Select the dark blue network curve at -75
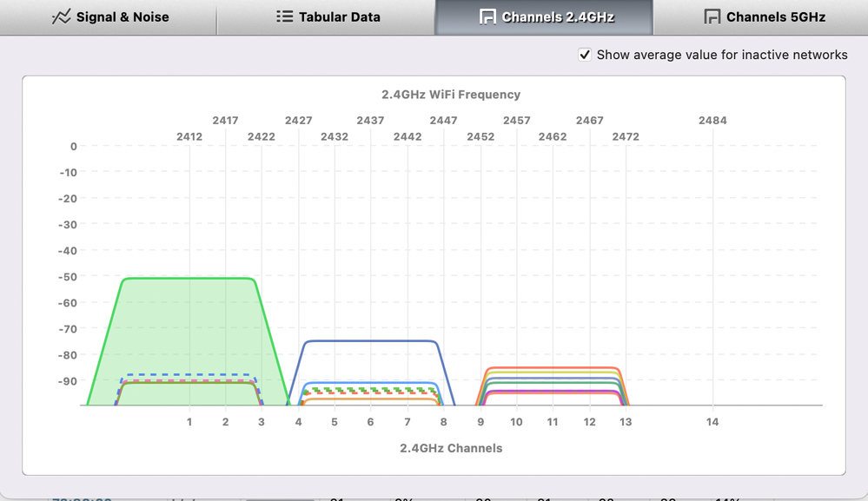Image resolution: width=868 pixels, height=501 pixels. coord(370,341)
